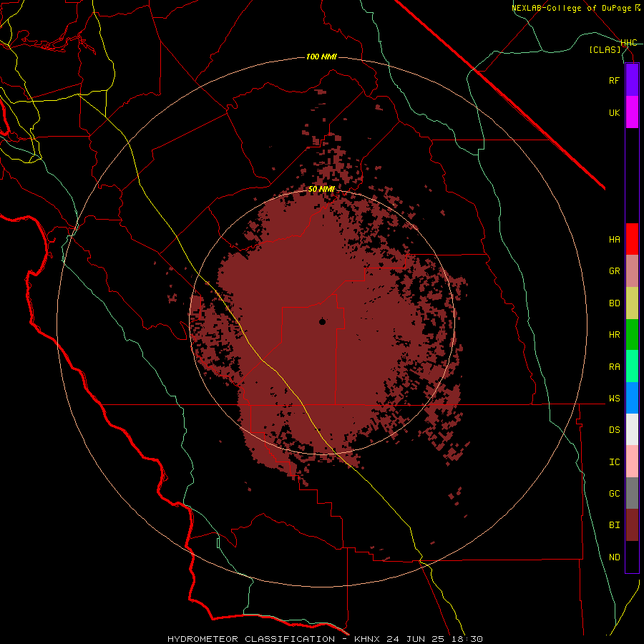Click the 'NEXLAB-College of DuPage' credit text
The image size is (644, 644).
[x=572, y=8]
